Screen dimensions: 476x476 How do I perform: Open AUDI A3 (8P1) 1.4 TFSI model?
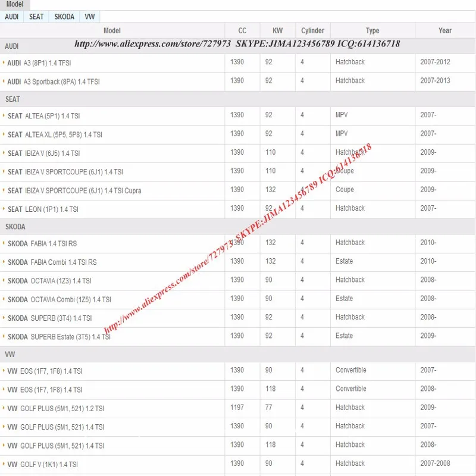(39, 63)
